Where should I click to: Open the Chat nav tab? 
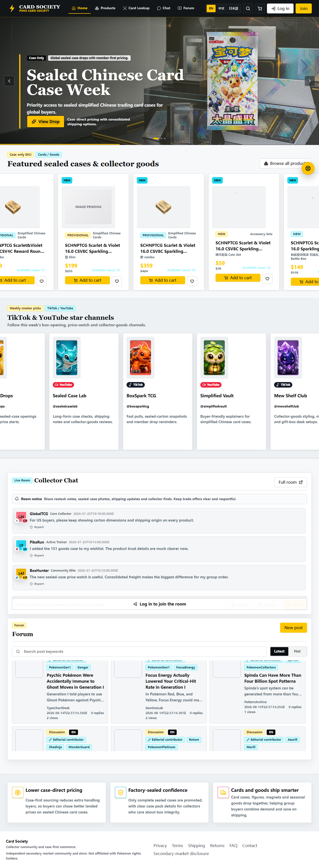coord(163,8)
